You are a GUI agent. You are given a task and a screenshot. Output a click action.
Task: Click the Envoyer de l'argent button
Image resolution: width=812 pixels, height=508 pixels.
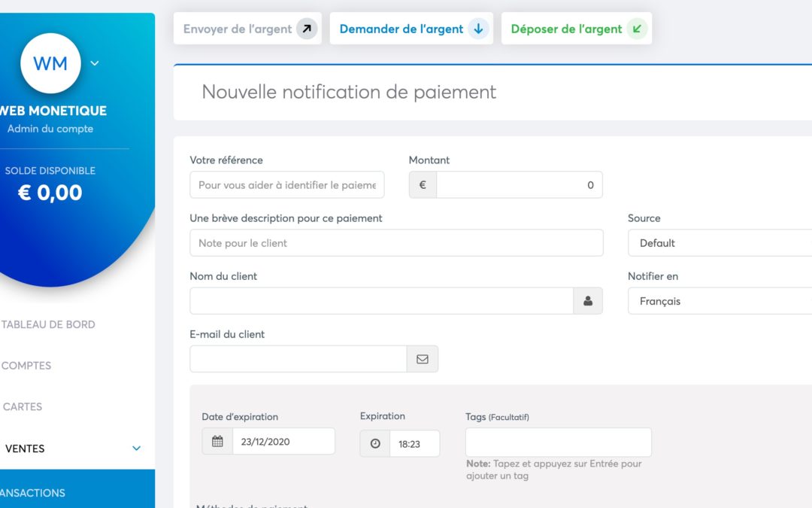click(247, 29)
